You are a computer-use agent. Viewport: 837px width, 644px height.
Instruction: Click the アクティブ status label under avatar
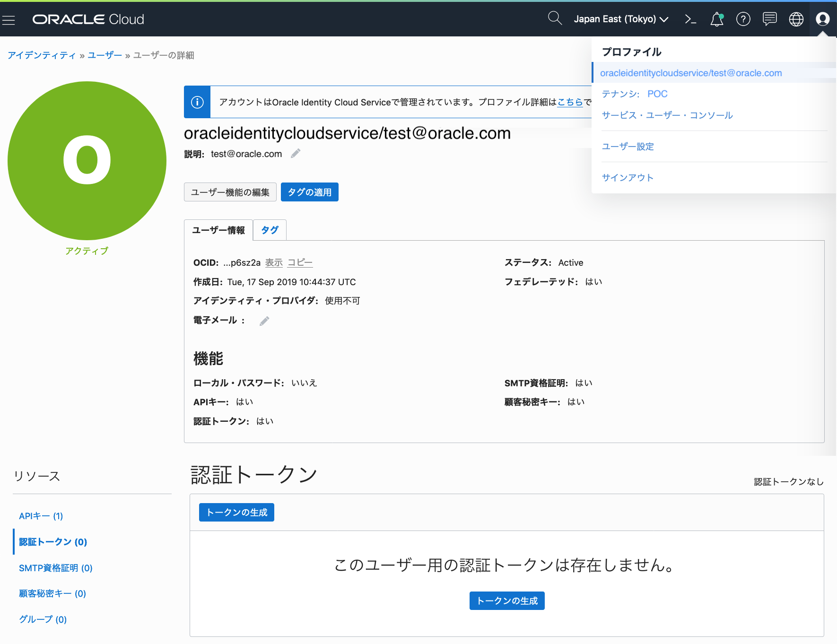87,251
